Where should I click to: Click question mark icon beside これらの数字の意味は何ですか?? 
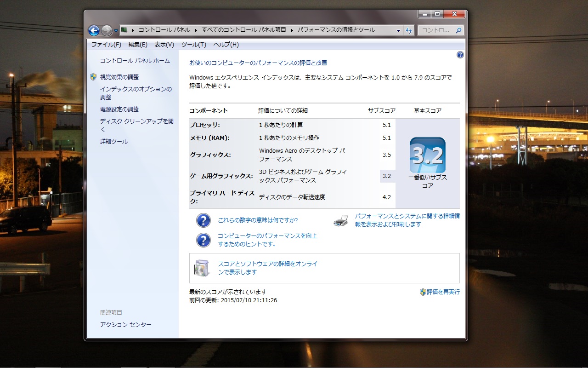(x=203, y=220)
